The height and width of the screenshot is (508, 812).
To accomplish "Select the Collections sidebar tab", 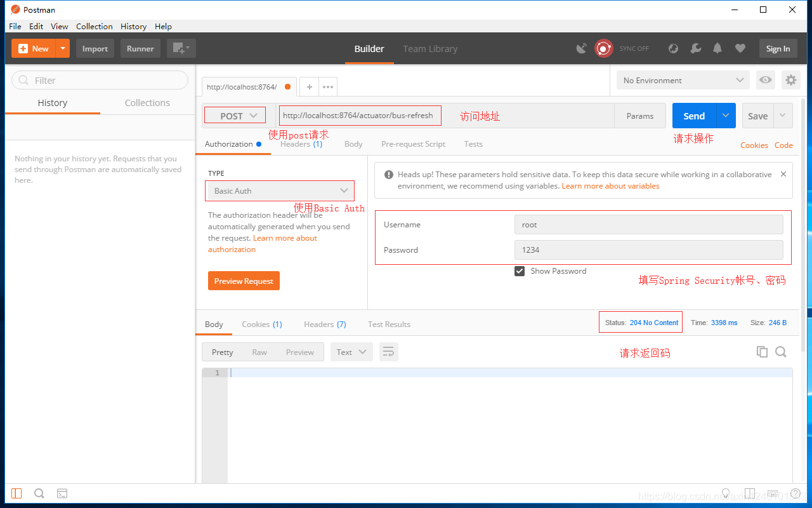I will pyautogui.click(x=147, y=103).
